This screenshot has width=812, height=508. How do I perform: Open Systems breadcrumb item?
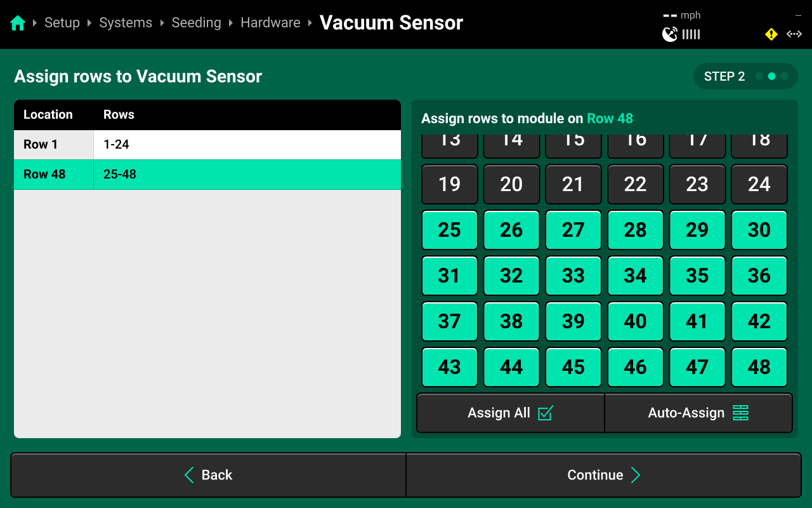(x=126, y=23)
